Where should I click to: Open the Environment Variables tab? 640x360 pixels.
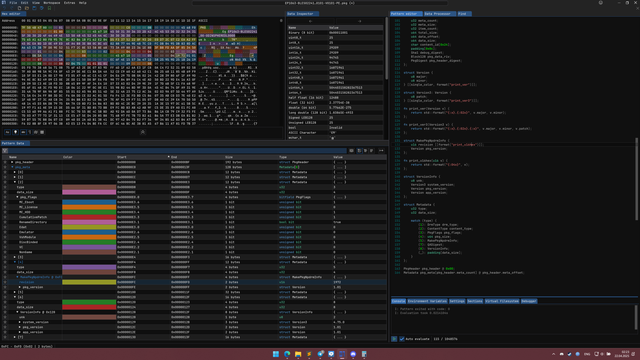pos(427,301)
